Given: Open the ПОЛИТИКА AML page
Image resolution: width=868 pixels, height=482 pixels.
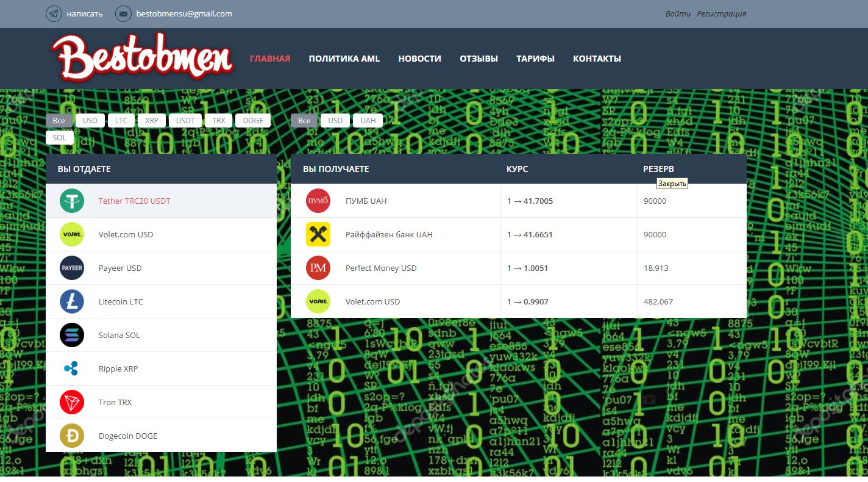Looking at the screenshot, I should point(344,59).
